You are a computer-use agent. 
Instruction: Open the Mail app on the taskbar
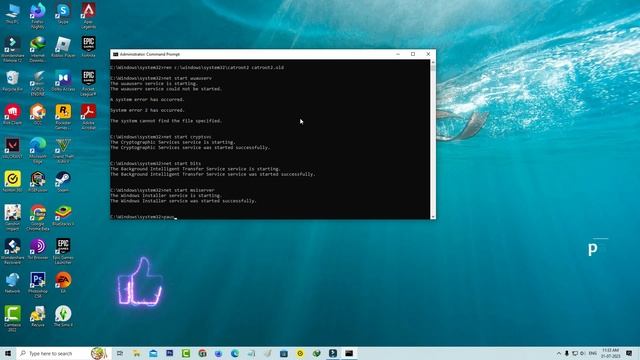[153, 353]
